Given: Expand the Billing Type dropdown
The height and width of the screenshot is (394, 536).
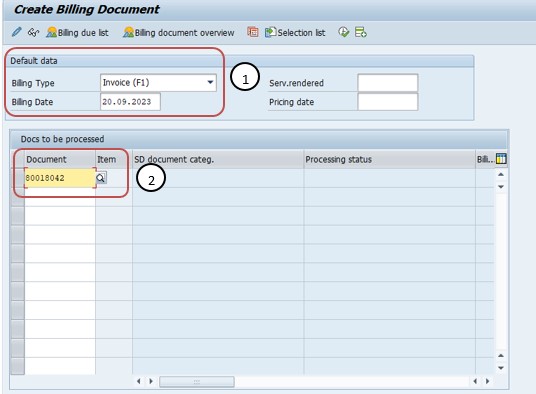Looking at the screenshot, I should (210, 82).
